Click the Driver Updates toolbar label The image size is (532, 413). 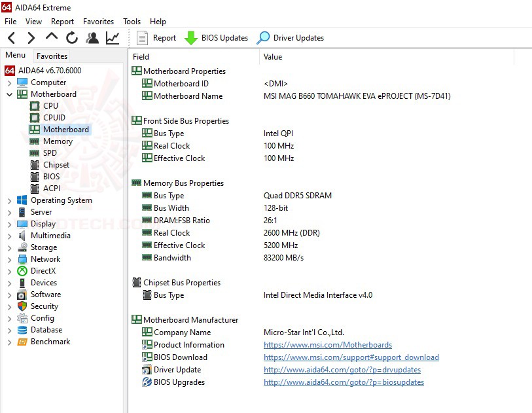coord(298,38)
